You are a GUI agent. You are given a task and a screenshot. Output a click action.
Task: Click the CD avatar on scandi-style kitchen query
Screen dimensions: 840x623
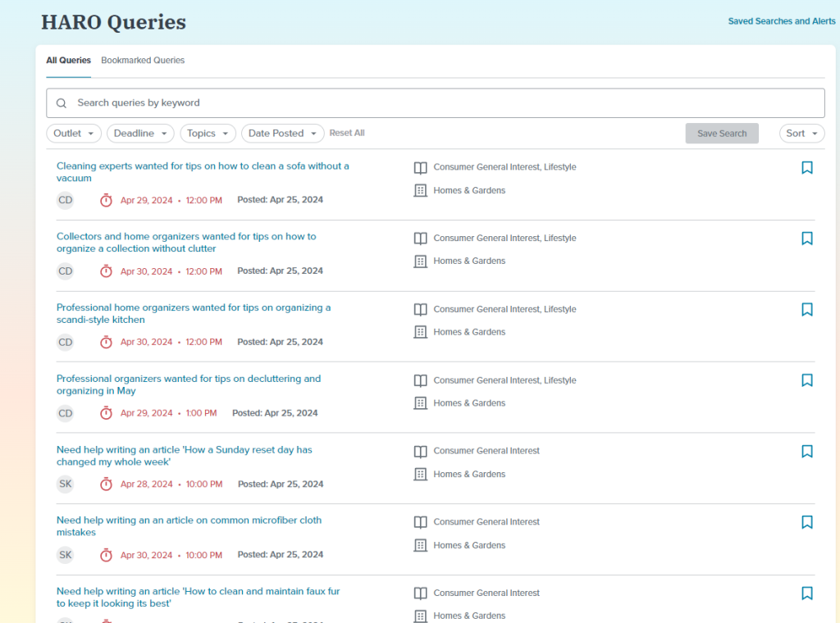click(66, 342)
